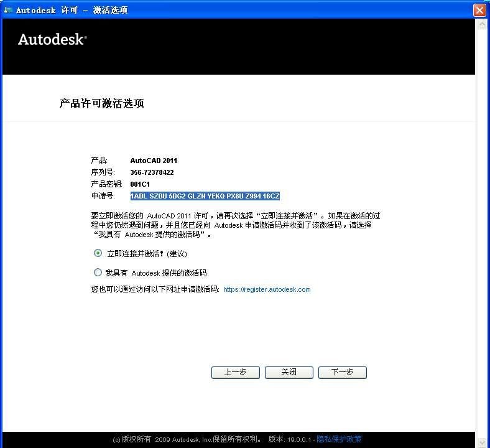Click the heading 产品许可激活选项

coord(101,103)
